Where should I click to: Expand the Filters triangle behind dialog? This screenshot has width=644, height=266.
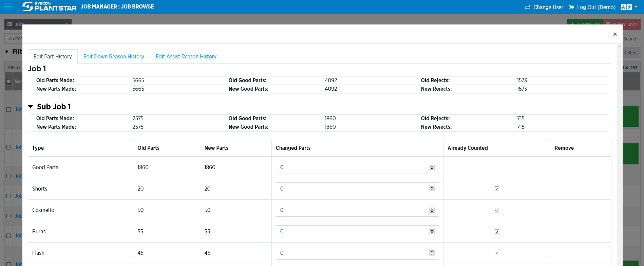click(x=7, y=51)
